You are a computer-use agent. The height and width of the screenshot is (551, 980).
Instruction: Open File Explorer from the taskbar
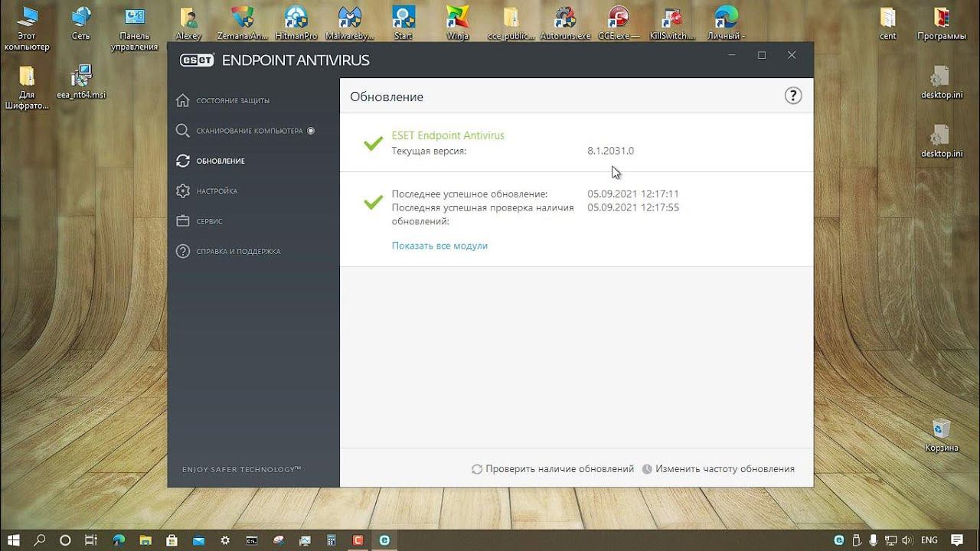(145, 540)
